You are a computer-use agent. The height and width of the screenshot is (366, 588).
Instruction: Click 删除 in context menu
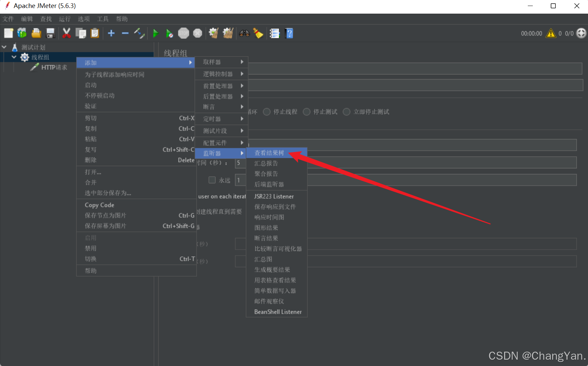(x=136, y=160)
